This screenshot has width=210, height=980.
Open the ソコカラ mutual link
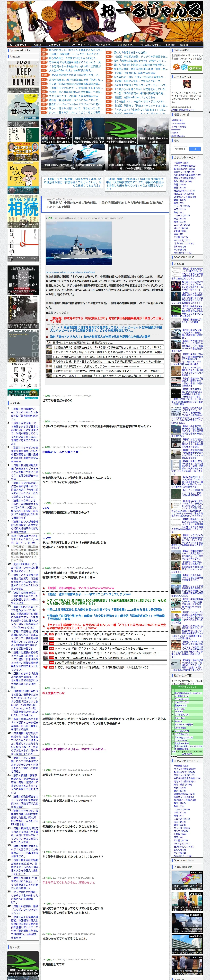(175, 132)
